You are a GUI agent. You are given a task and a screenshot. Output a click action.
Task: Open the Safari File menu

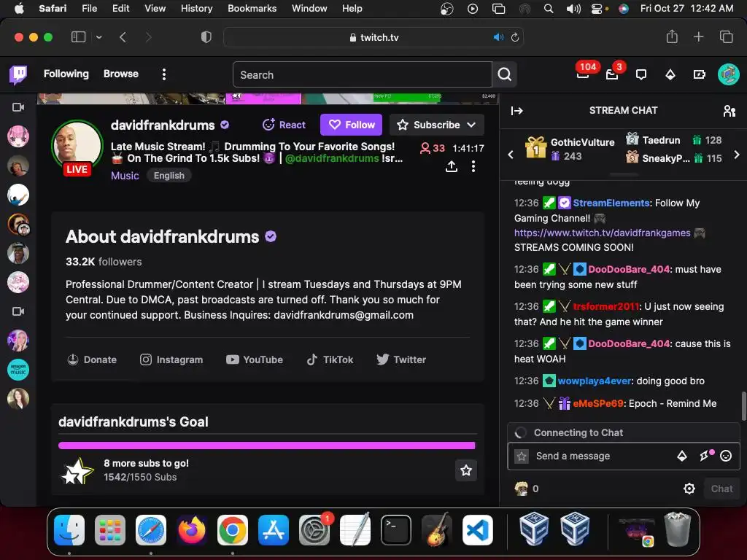tap(89, 9)
